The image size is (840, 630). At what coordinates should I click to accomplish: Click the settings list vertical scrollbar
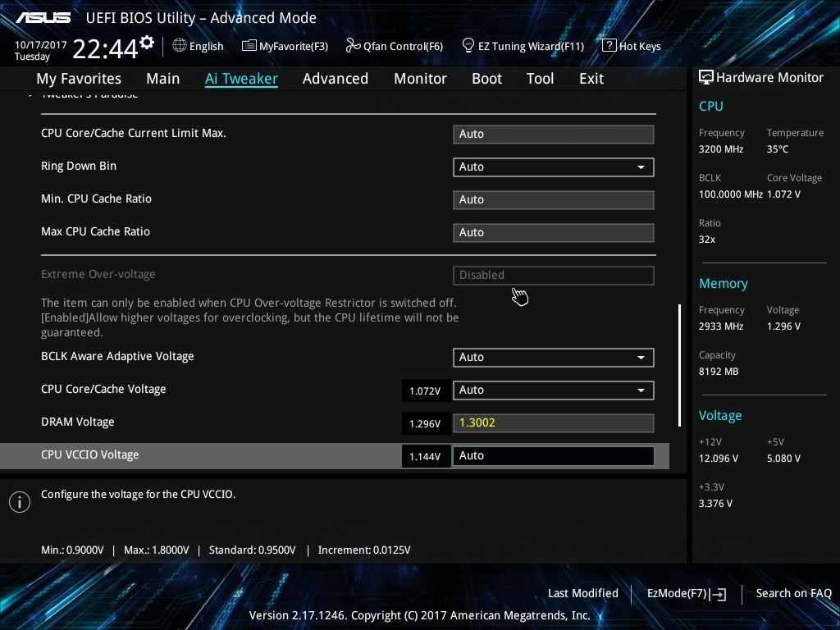[680, 365]
